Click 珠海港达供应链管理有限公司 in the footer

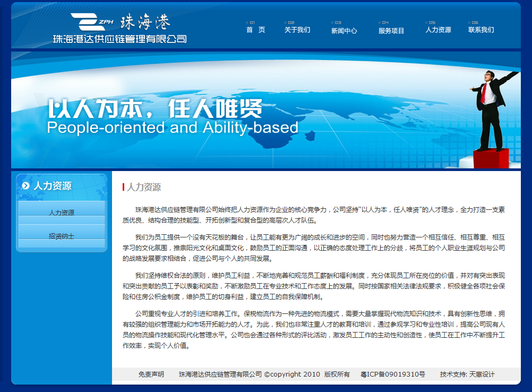click(x=220, y=374)
